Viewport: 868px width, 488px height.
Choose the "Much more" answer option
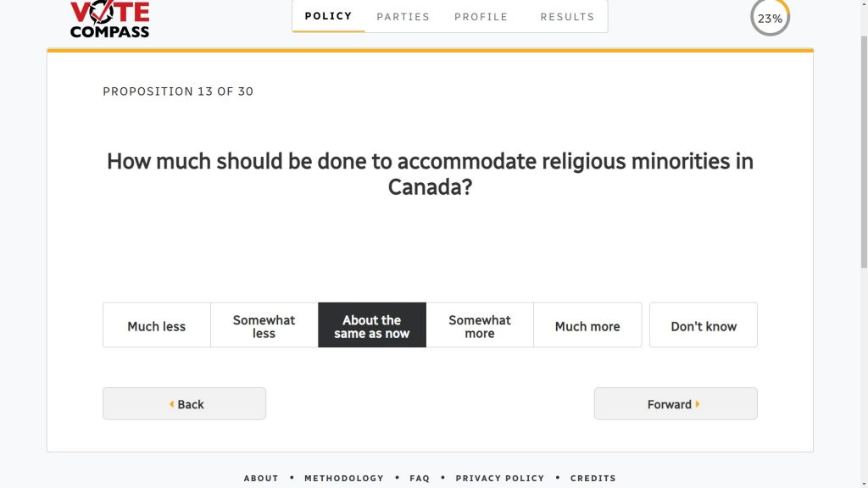pyautogui.click(x=587, y=325)
